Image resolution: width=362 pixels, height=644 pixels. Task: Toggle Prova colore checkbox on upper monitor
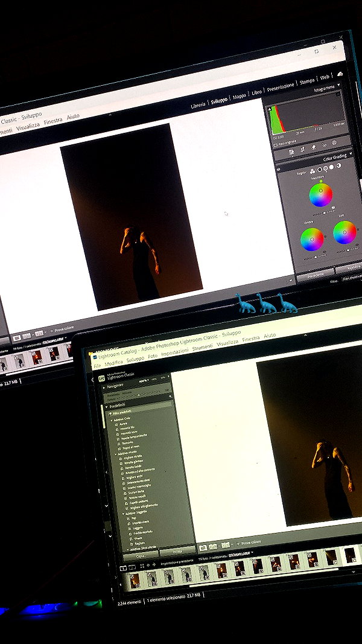[52, 330]
